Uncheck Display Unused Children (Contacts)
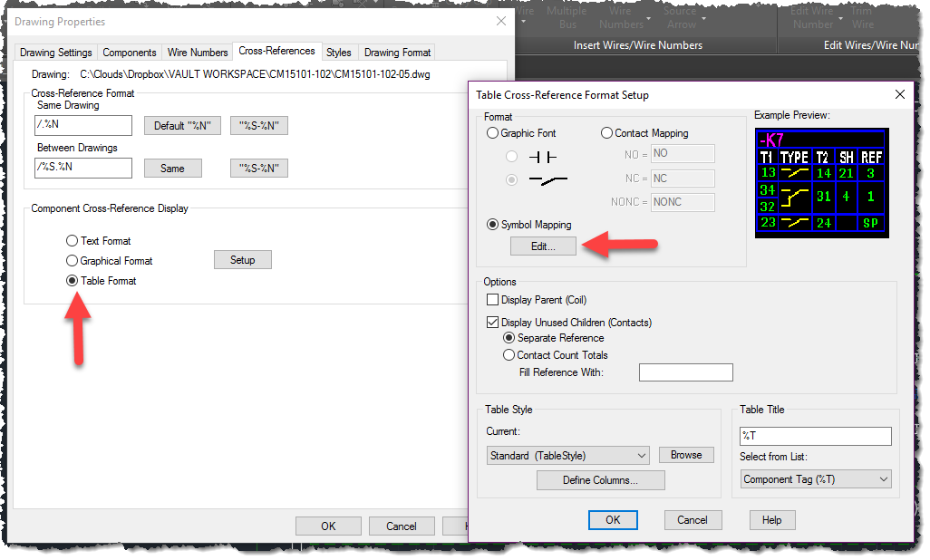Screen dimensions: 930x560 pos(493,322)
